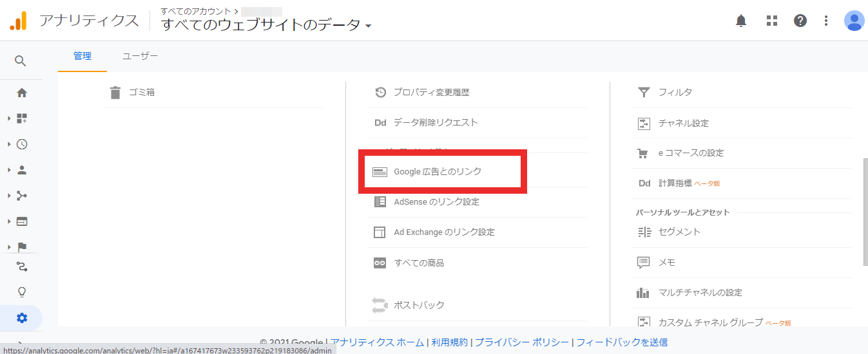This screenshot has height=354, width=868.
Task: Click すべてのアカウント breadcrumb
Action: [x=196, y=11]
